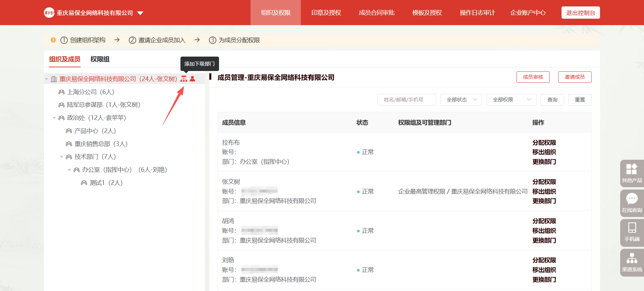Screen dimensions: 644x291
Task: Click the red person icon beside company name
Action: [193, 79]
